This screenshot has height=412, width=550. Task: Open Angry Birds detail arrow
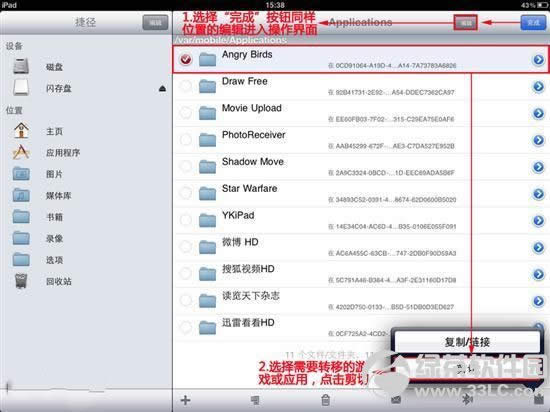point(538,60)
